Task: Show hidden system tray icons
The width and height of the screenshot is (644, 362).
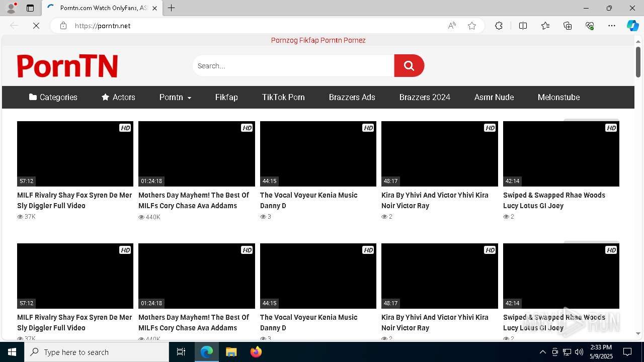Action: coord(542,352)
